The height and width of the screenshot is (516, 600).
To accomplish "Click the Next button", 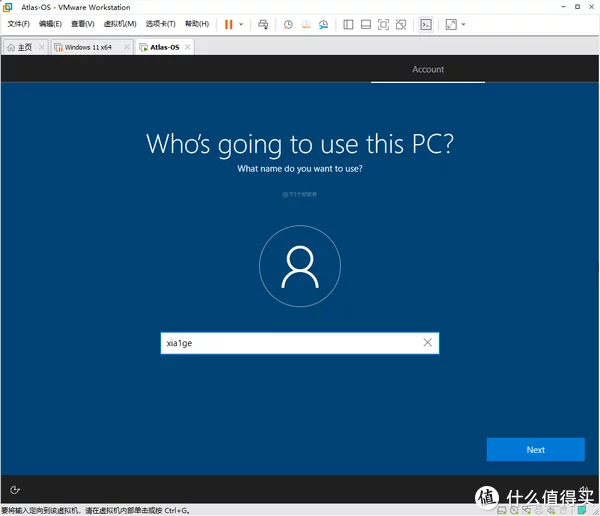I will (535, 450).
